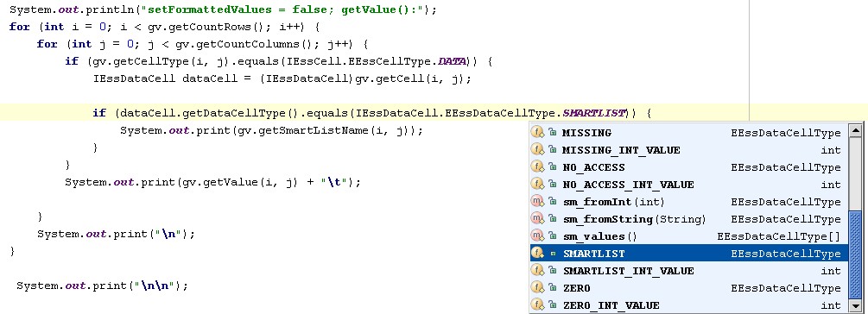Click the completion list scrollbar thumb
This screenshot has height=314, width=868.
(856, 254)
